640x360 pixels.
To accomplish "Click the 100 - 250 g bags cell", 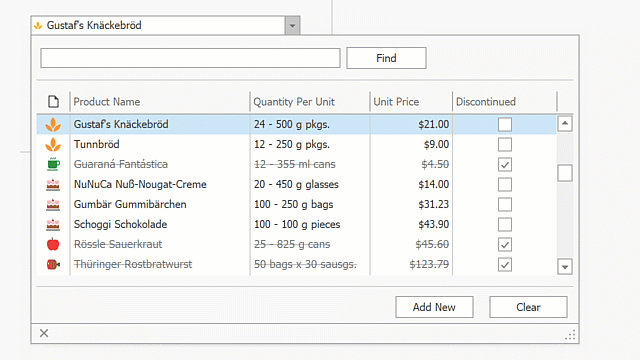I will click(x=310, y=204).
